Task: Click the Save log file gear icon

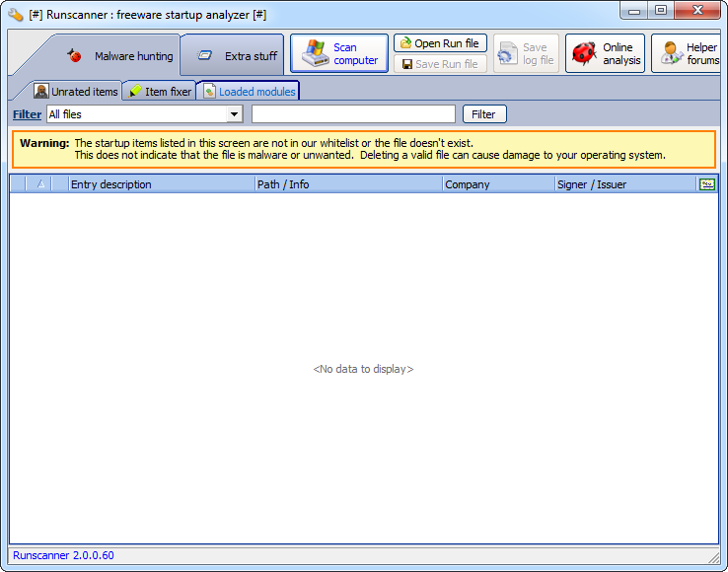Action: [x=506, y=53]
